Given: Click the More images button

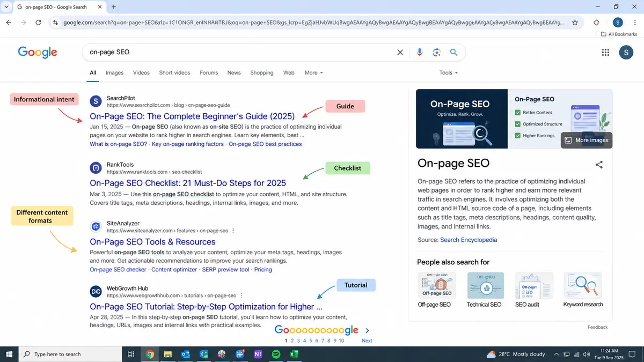Looking at the screenshot, I should (586, 140).
